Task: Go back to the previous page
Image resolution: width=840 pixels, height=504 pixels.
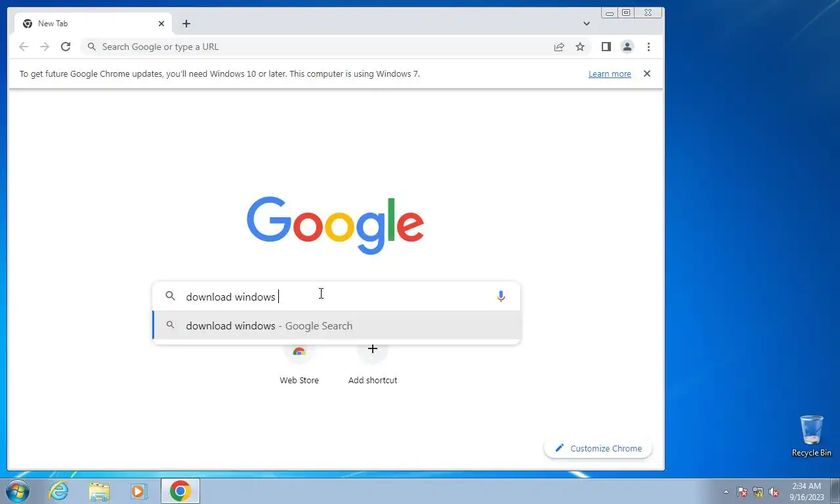Action: (24, 47)
